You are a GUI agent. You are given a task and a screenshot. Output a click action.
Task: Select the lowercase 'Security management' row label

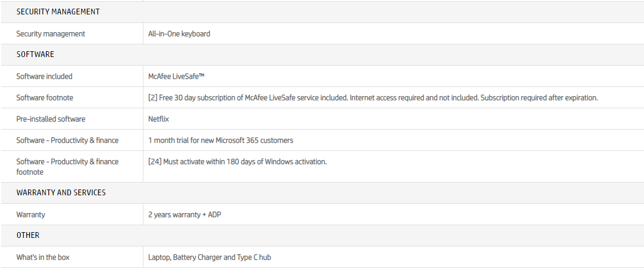click(51, 34)
